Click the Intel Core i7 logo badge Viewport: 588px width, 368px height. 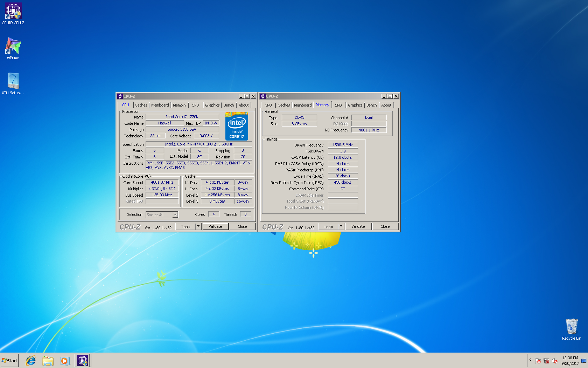coord(237,126)
